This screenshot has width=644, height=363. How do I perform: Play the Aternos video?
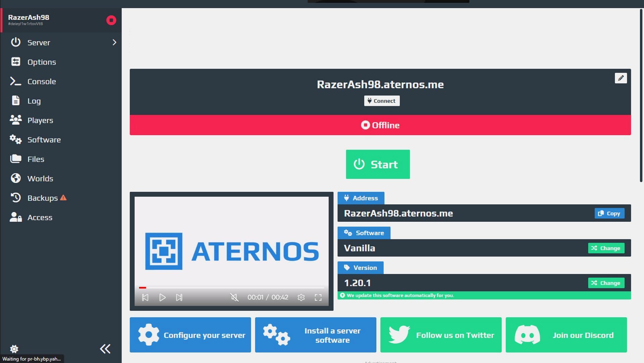coord(162,297)
